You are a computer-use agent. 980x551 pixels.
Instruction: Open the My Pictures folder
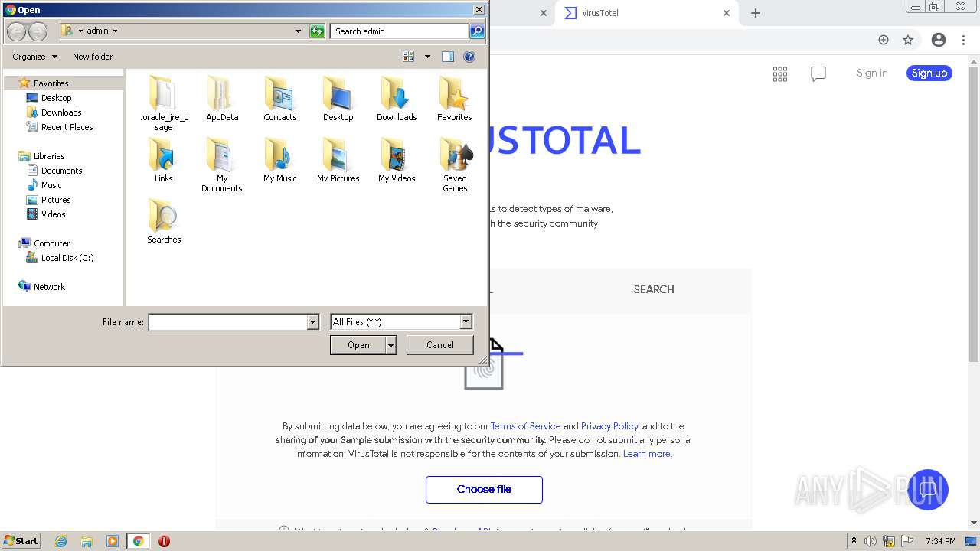point(338,159)
